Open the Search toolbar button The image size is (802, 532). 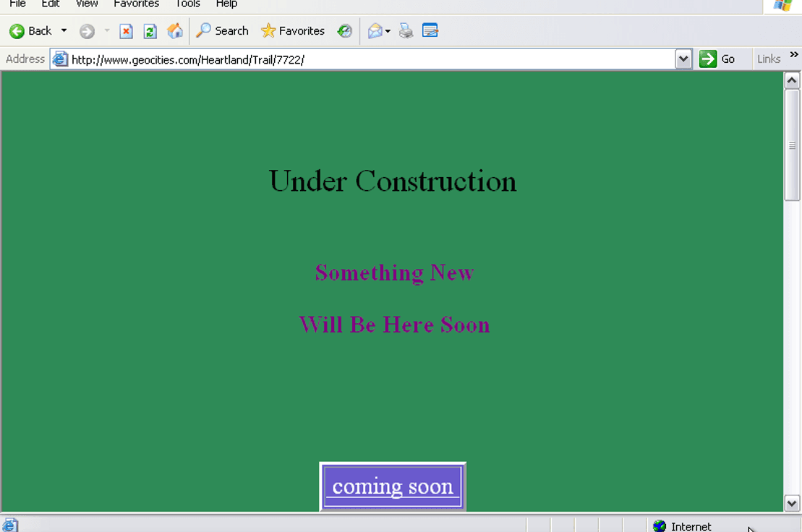(x=223, y=30)
